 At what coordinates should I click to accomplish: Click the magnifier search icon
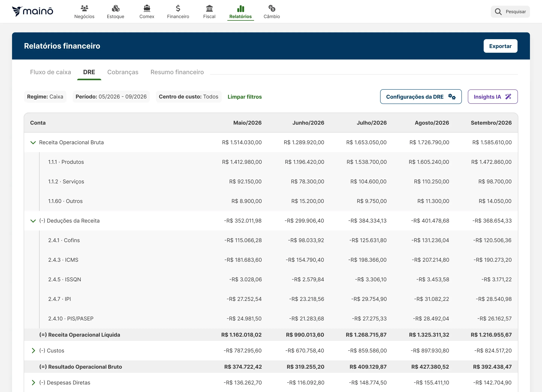click(498, 12)
